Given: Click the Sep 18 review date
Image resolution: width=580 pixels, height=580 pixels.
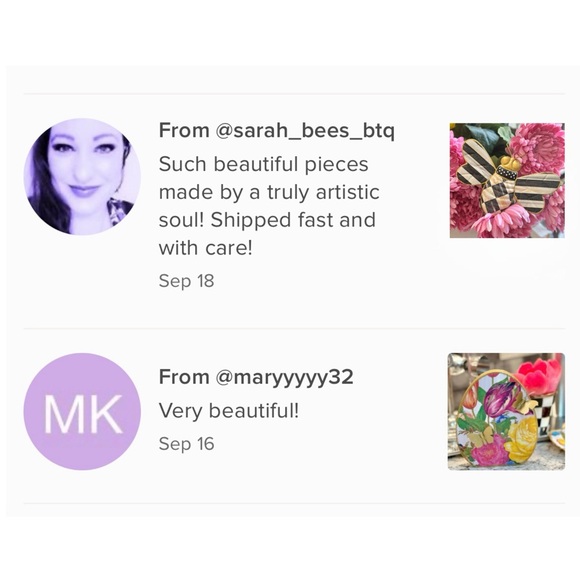Looking at the screenshot, I should click(186, 281).
